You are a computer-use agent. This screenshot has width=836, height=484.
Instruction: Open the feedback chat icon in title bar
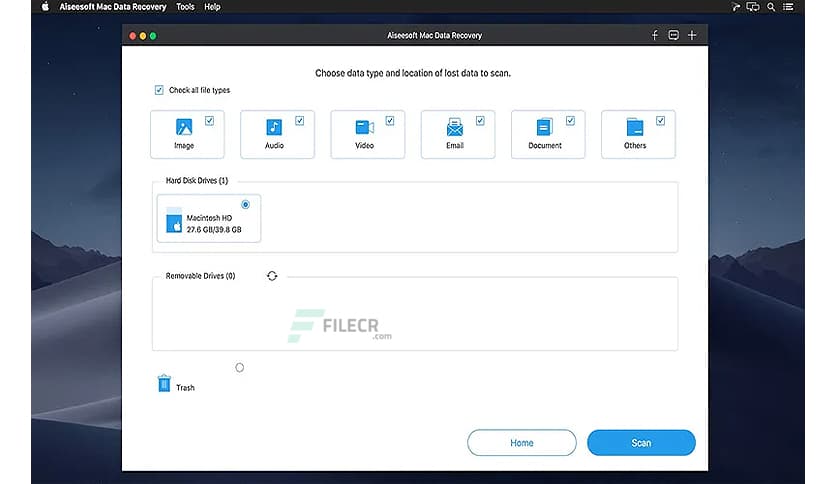click(673, 35)
